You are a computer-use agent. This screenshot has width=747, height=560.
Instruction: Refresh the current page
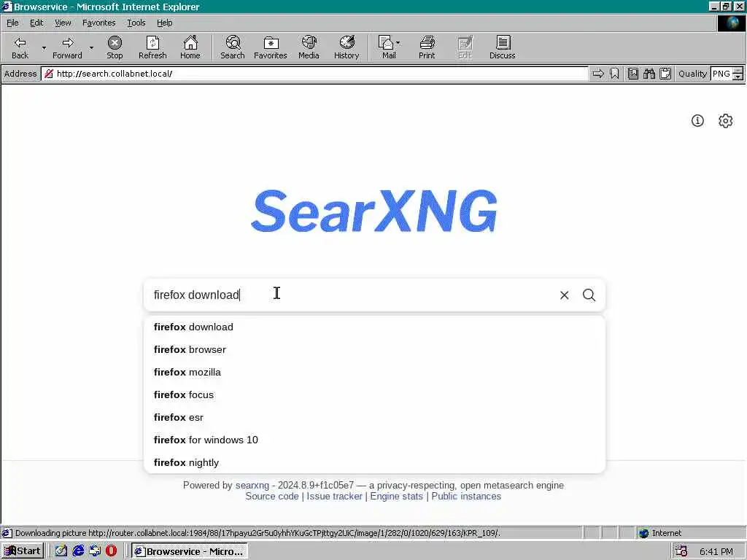pos(152,47)
